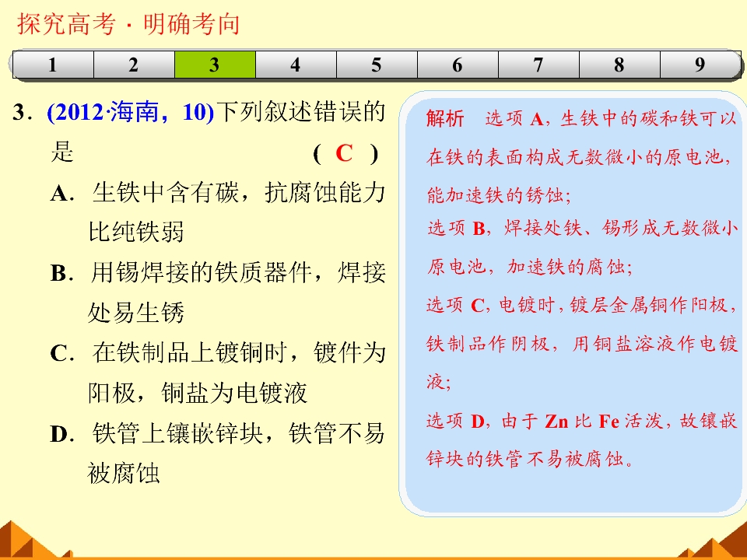Switch to question tab 4

[296, 65]
